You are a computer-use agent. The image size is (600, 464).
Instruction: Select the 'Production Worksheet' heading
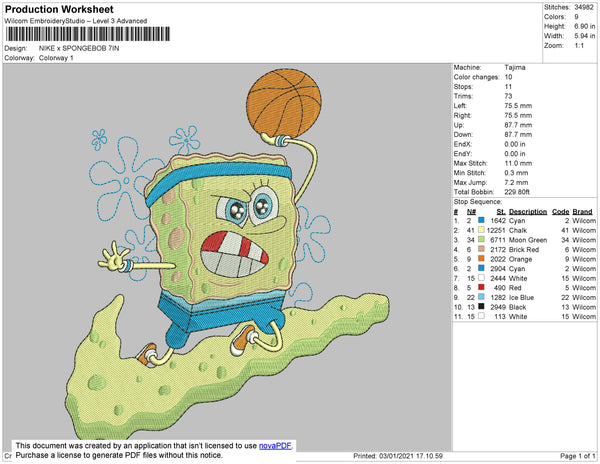pyautogui.click(x=59, y=9)
